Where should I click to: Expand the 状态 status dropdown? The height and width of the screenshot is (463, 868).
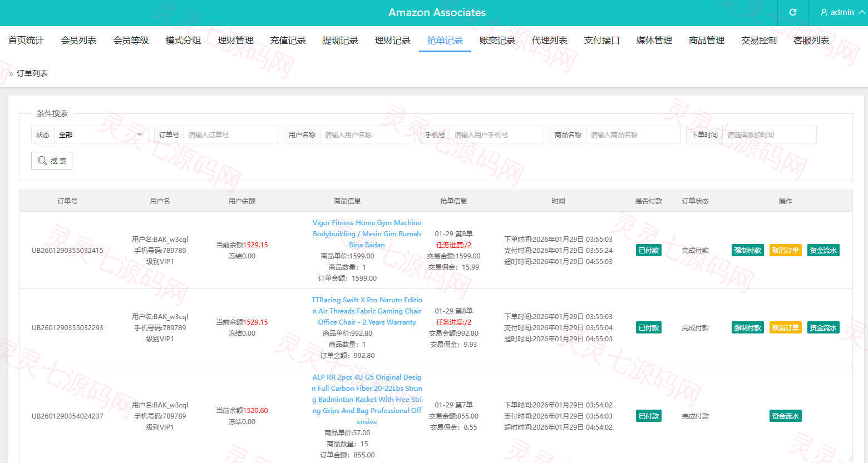click(101, 135)
